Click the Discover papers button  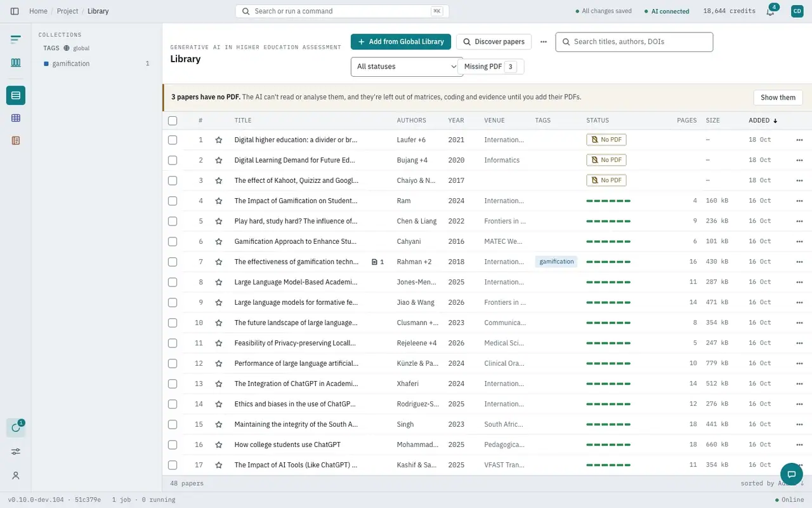[494, 42]
